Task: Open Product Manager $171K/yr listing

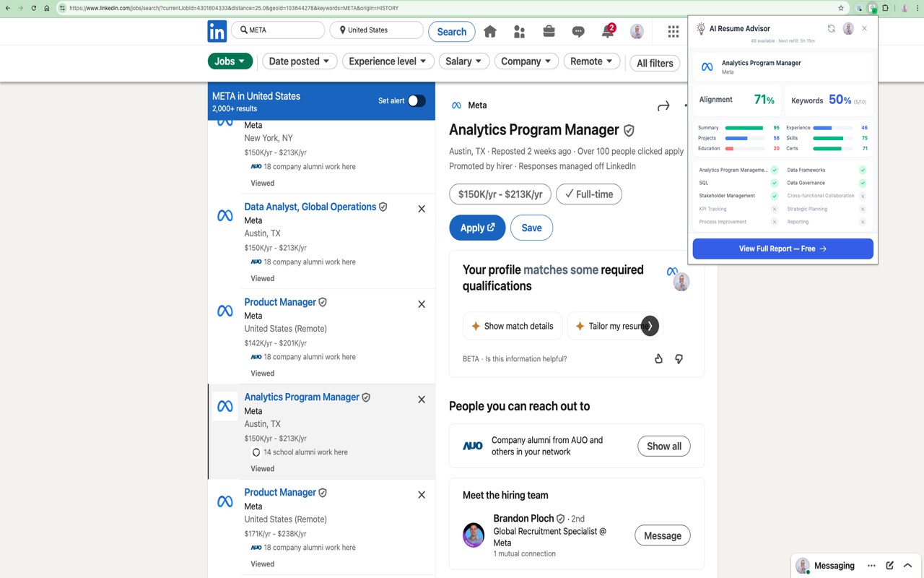Action: click(280, 492)
